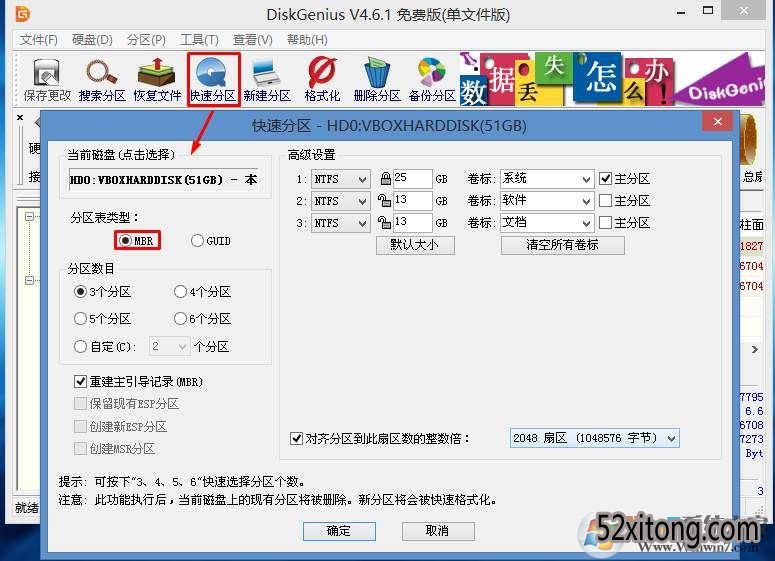The image size is (775, 561).
Task: Expand the 软件 volume label dropdown
Action: [x=586, y=201]
